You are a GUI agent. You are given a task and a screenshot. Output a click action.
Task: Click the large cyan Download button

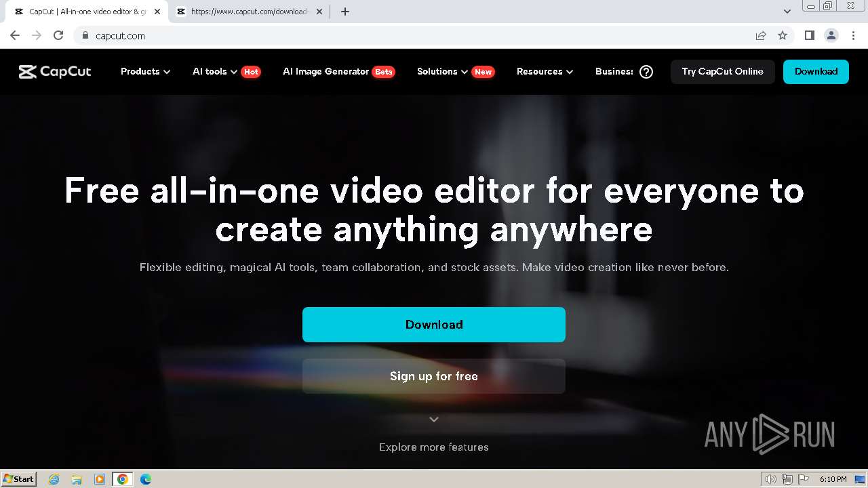click(x=434, y=325)
